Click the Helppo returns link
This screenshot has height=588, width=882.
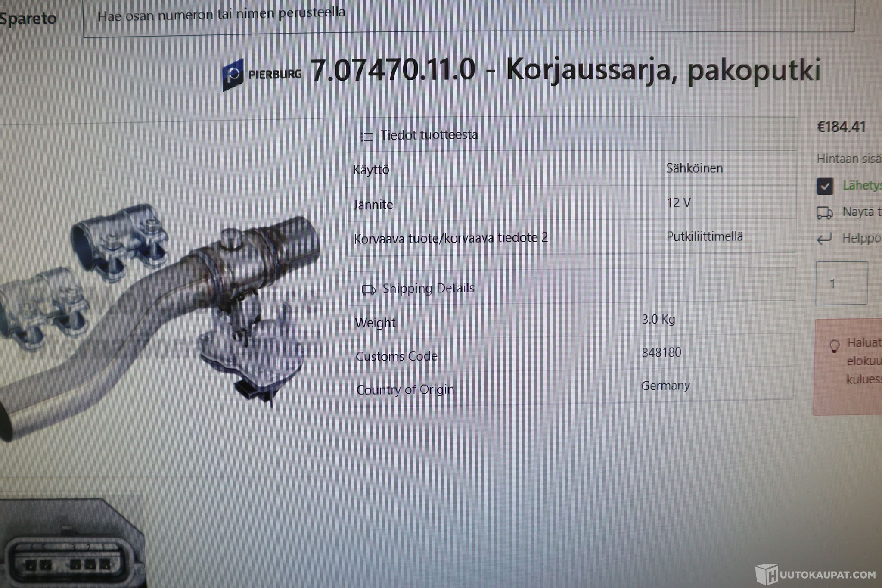click(x=862, y=238)
